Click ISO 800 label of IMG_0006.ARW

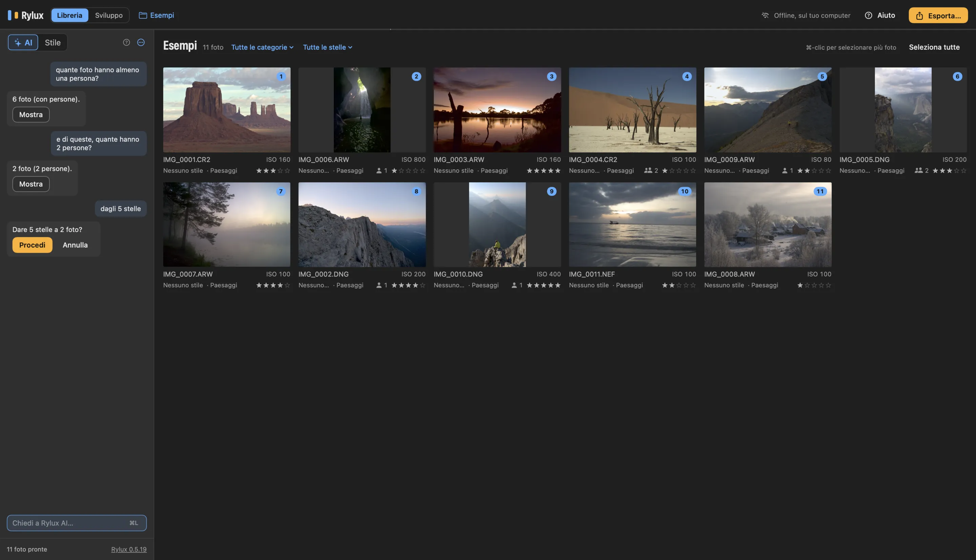(x=413, y=160)
